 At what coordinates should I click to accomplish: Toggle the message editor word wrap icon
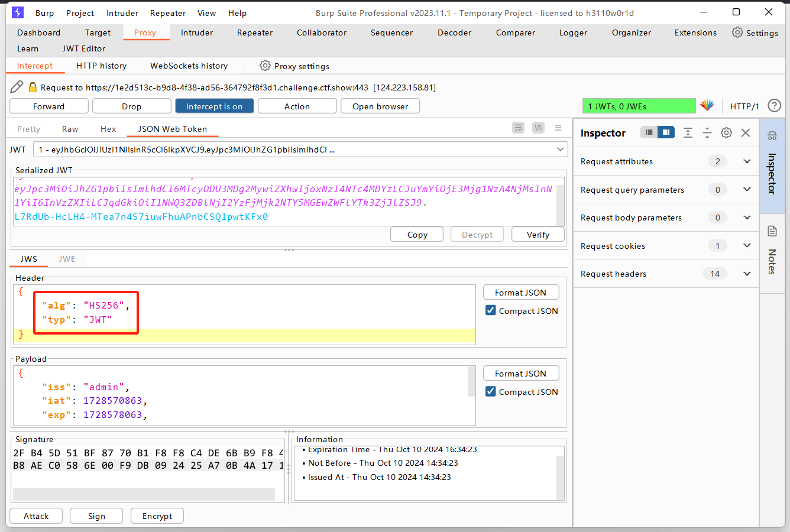pos(519,128)
